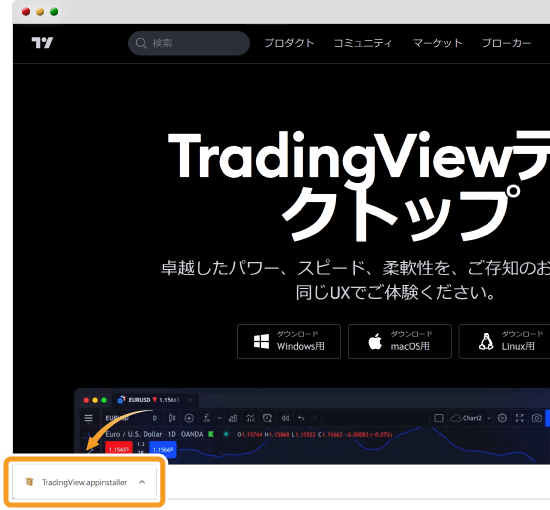
Task: Click the bar chart financials icon
Action: click(x=233, y=418)
